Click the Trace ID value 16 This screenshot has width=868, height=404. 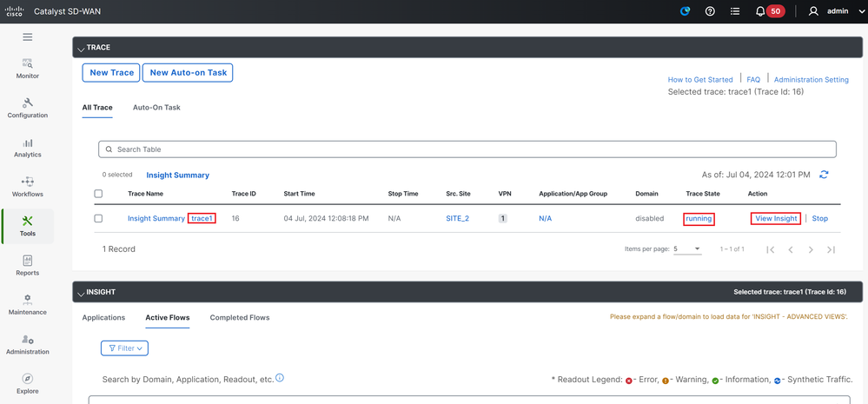point(235,219)
